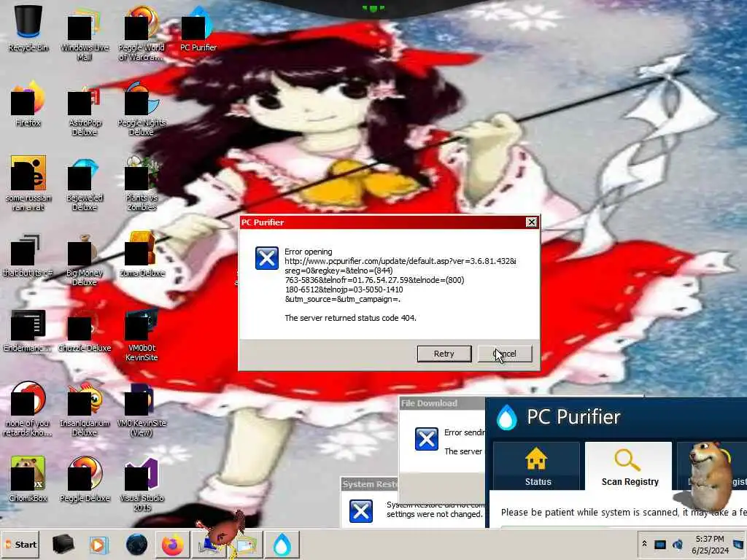The height and width of the screenshot is (560, 747).
Task: Switch to the Status tab in PC Purifier
Action: coord(538,467)
